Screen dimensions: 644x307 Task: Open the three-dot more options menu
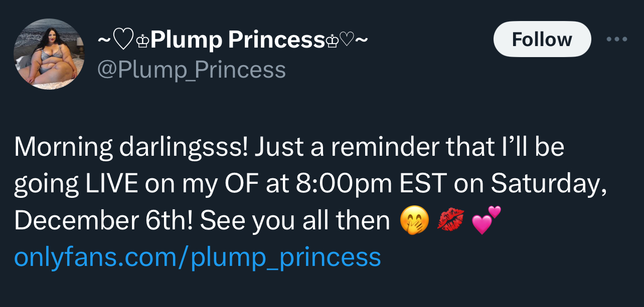[616, 39]
